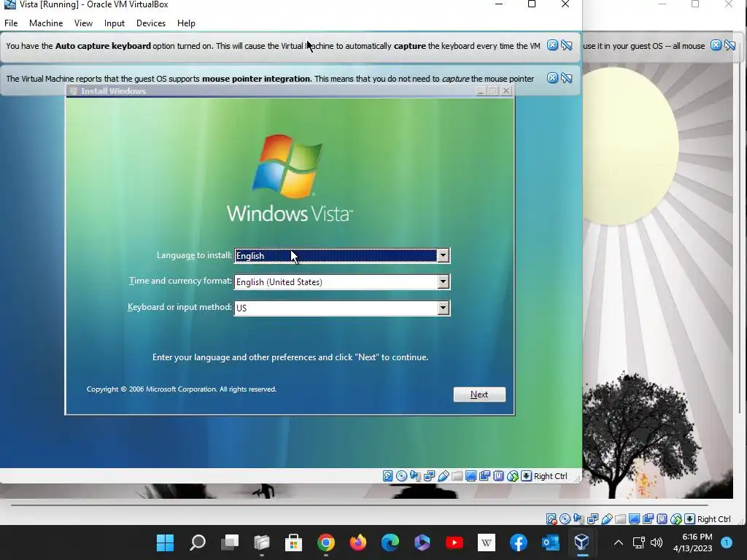Click keyboard capture arrow icon in Vista status bar
Image resolution: width=747 pixels, height=560 pixels.
click(x=526, y=475)
